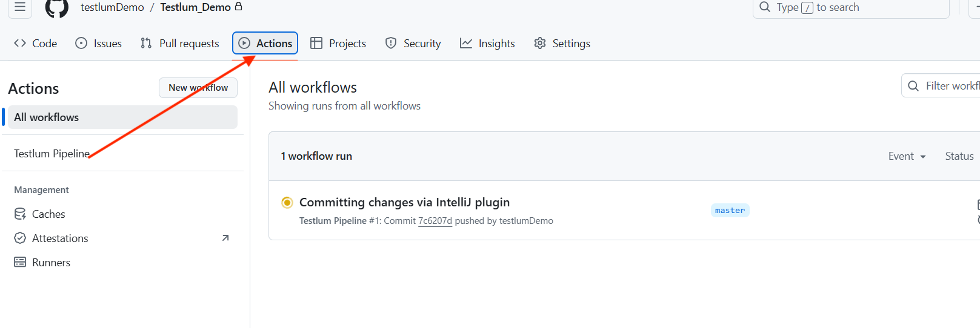Click the Actions play icon
980x328 pixels.
[244, 43]
